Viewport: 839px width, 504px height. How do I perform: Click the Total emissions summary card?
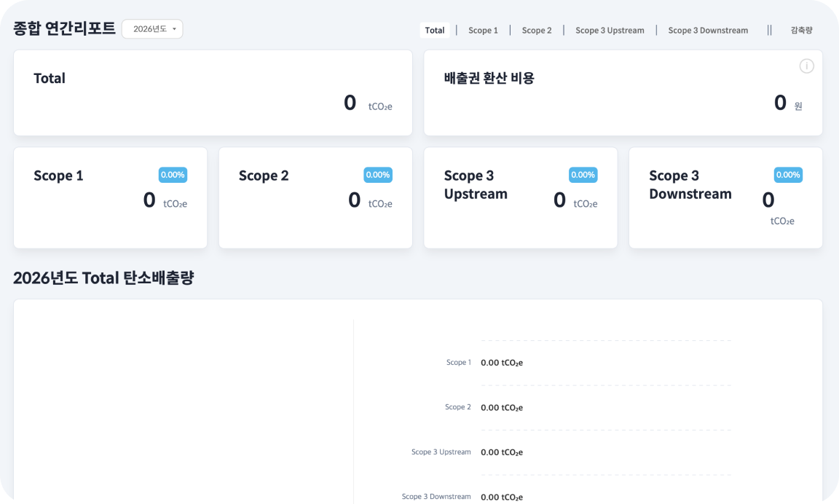tap(213, 92)
